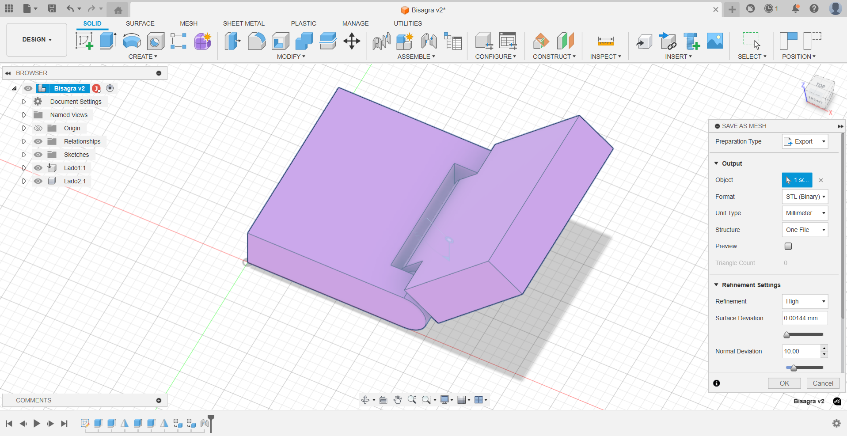Toggle visibility of Lado1:1 component
Screen dimensions: 847x436
pyautogui.click(x=38, y=167)
